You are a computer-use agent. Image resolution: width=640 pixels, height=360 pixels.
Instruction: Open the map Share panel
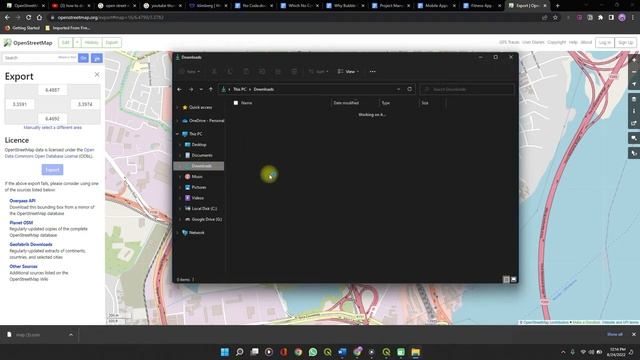pyautogui.click(x=634, y=123)
